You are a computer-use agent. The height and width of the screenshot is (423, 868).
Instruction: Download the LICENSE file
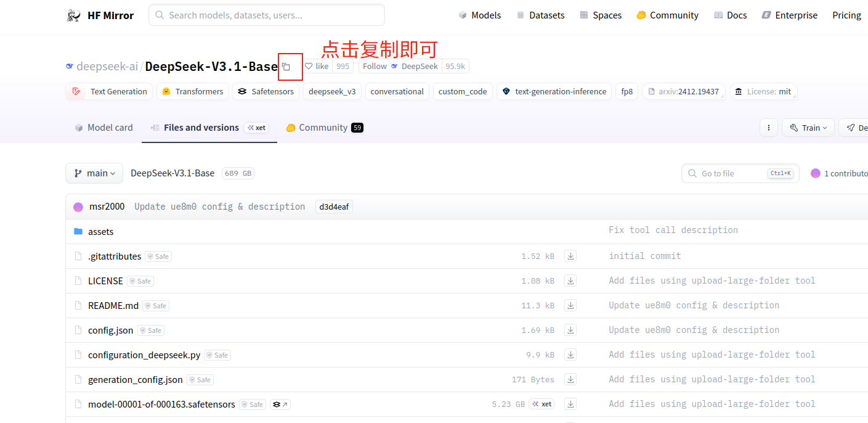(571, 281)
